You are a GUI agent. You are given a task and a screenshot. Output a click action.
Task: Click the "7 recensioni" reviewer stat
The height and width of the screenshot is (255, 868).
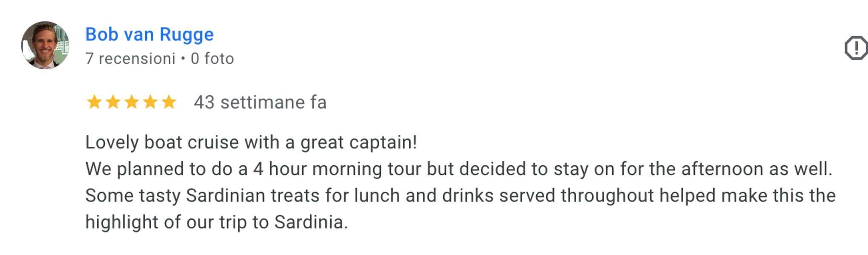[x=130, y=59]
